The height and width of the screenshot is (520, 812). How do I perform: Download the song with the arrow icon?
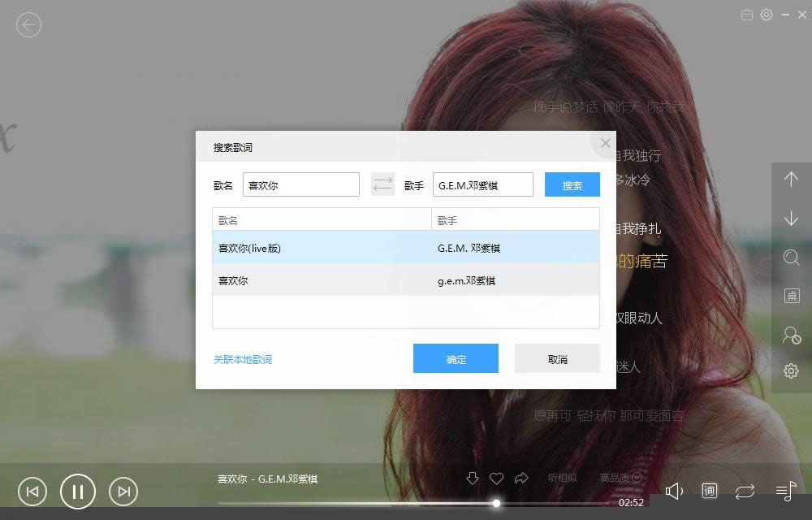pyautogui.click(x=473, y=478)
